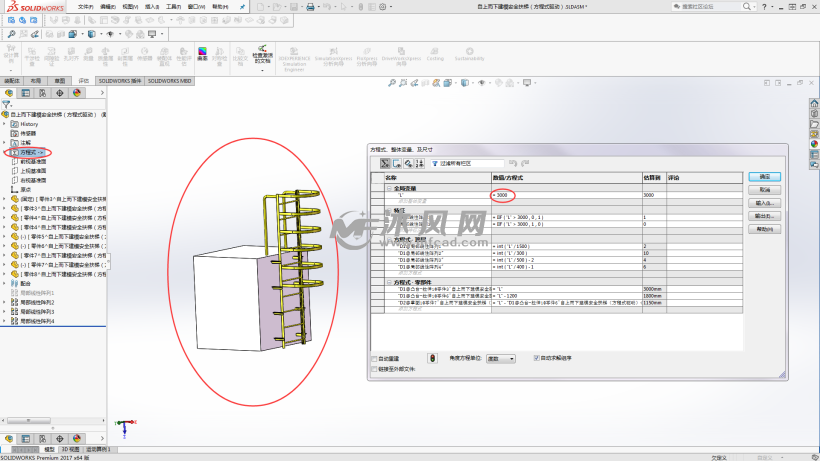
Task: Open the 文件 (File) menu
Action: coord(85,7)
